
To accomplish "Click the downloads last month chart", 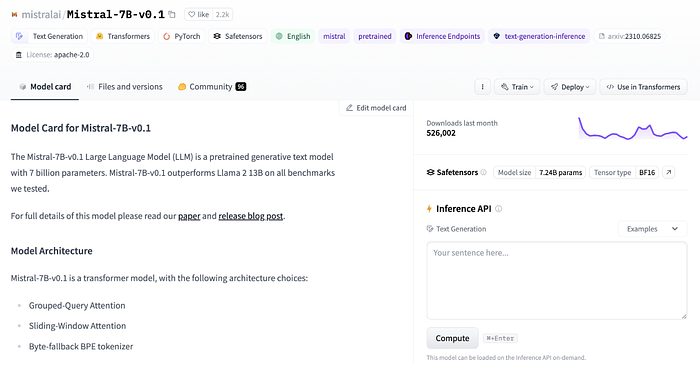I will (x=633, y=128).
